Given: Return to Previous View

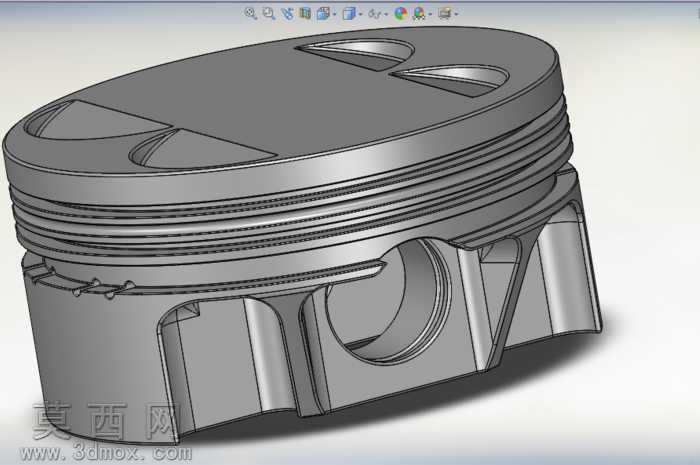Looking at the screenshot, I should click(287, 13).
